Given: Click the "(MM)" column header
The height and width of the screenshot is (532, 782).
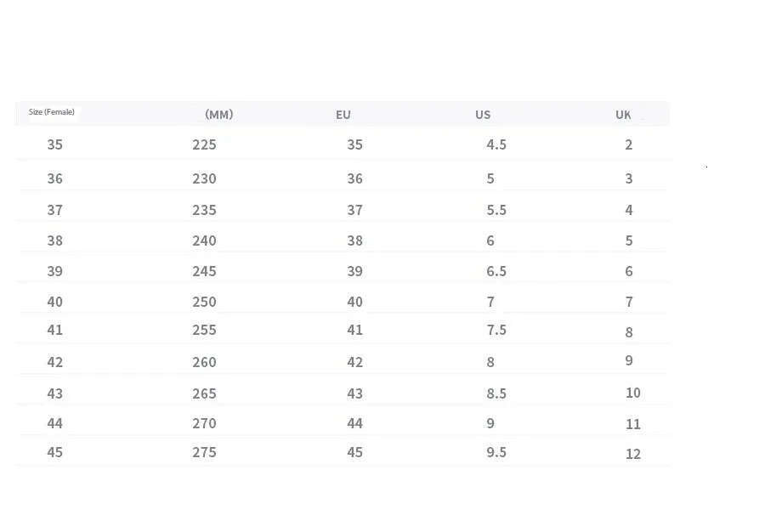Looking at the screenshot, I should pos(218,115).
